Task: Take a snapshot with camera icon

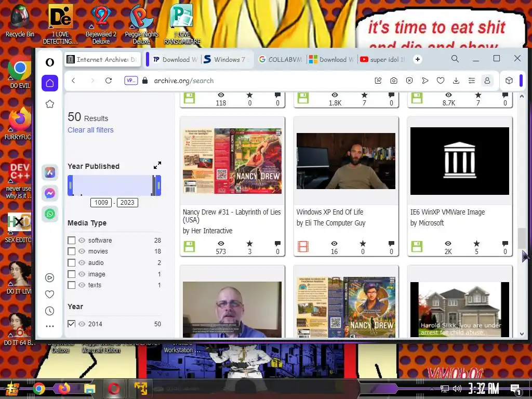Action: [394, 81]
